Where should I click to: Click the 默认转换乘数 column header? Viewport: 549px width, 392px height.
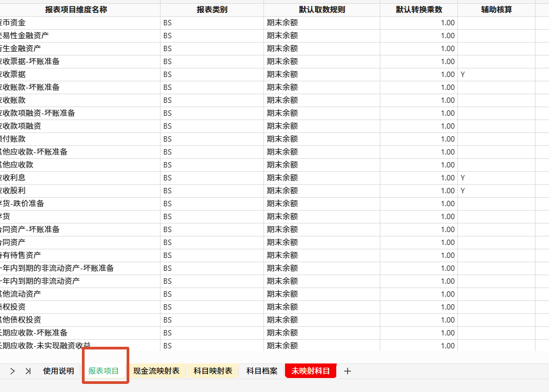pos(419,10)
